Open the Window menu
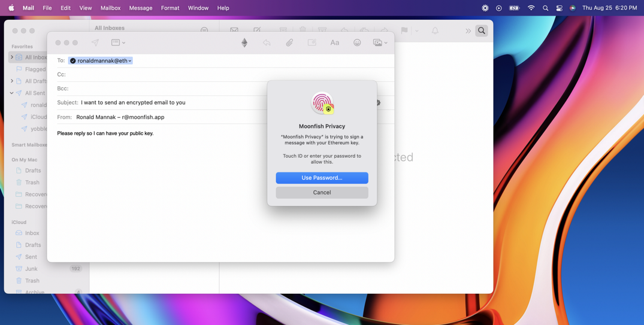 click(198, 8)
